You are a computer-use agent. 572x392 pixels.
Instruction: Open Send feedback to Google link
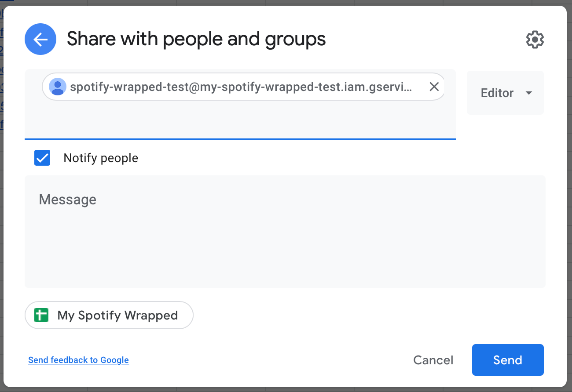(78, 360)
